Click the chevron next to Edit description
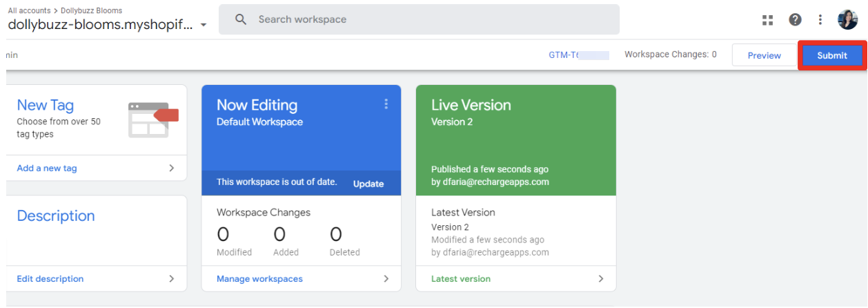 click(x=171, y=279)
